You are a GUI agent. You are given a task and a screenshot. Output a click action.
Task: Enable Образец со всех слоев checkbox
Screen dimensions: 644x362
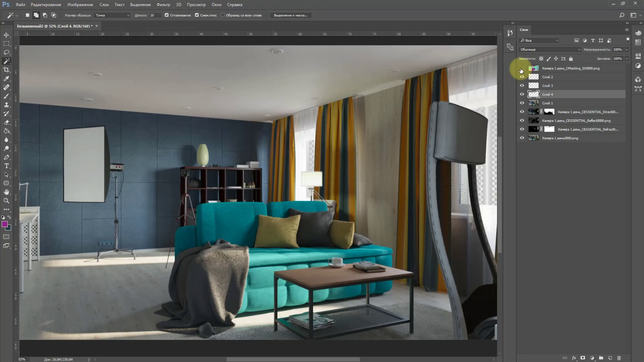pos(223,15)
